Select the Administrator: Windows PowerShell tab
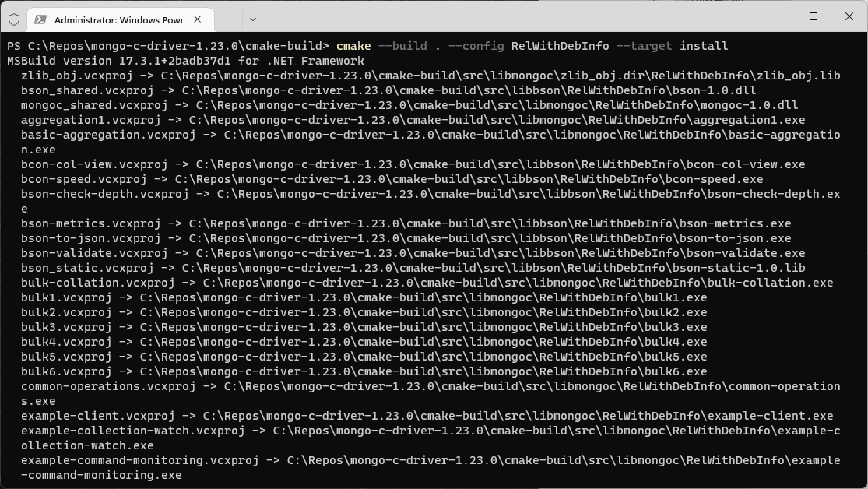868x489 pixels. click(x=117, y=19)
